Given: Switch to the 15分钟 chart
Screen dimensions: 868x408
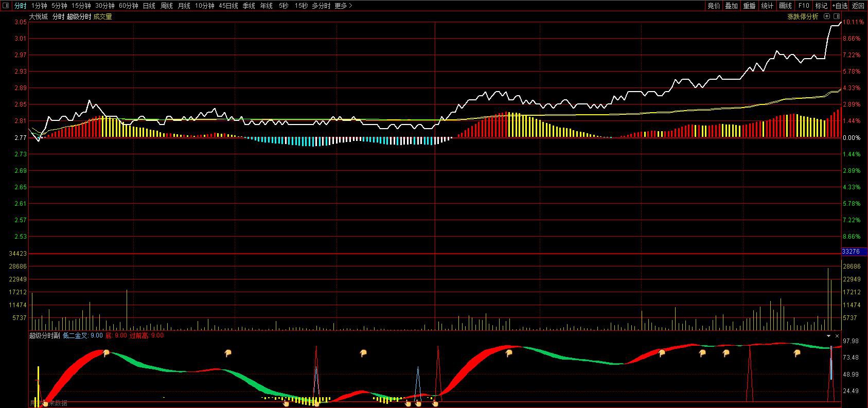Looking at the screenshot, I should point(81,6).
